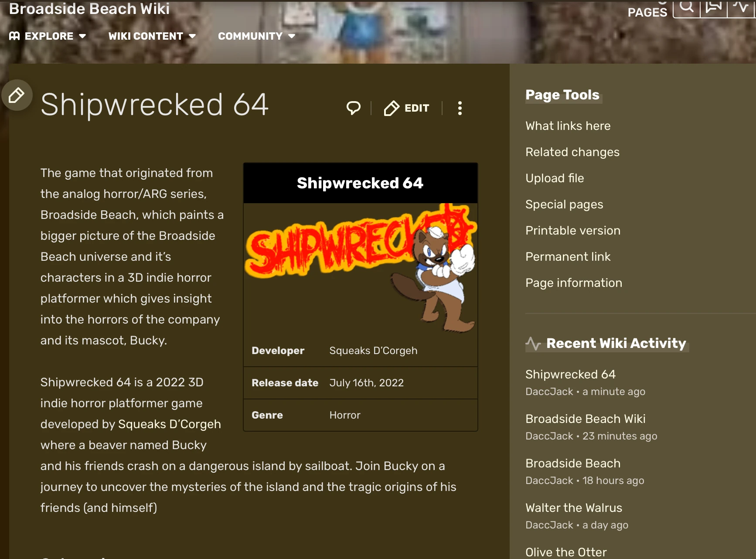Open Broadside Beach recent activity entry
Viewport: 756px width, 559px height.
[x=573, y=464]
